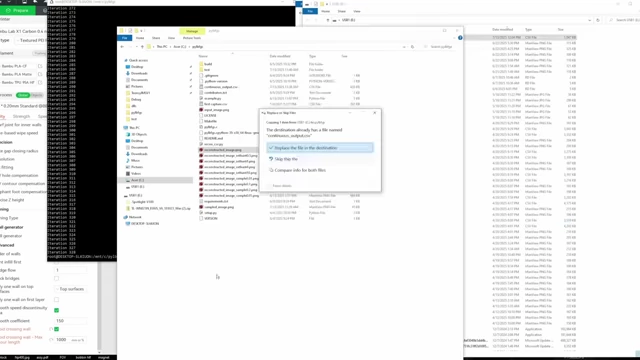Toggle the Global process mode in Bambu Studio
Image resolution: width=640 pixels, height=360 pixels.
[x=23, y=95]
